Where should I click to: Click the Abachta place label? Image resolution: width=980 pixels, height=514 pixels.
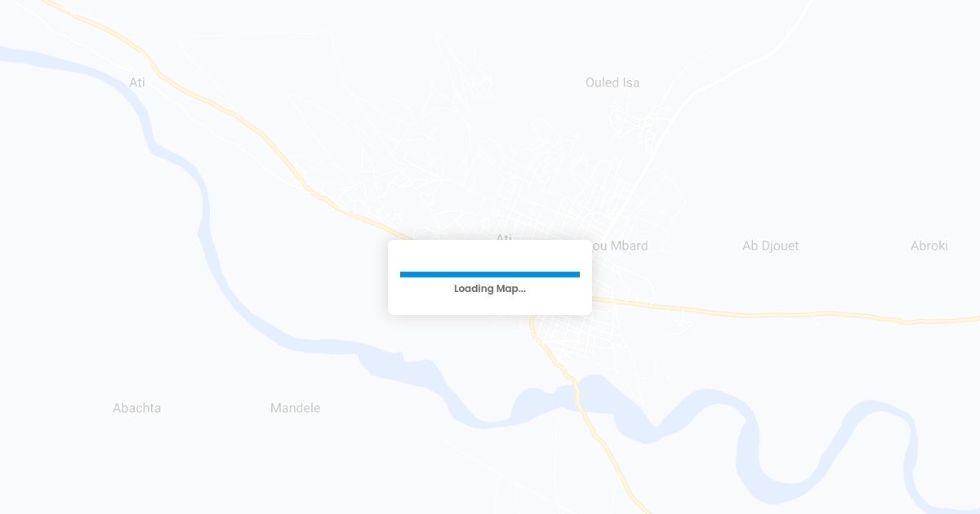(136, 408)
